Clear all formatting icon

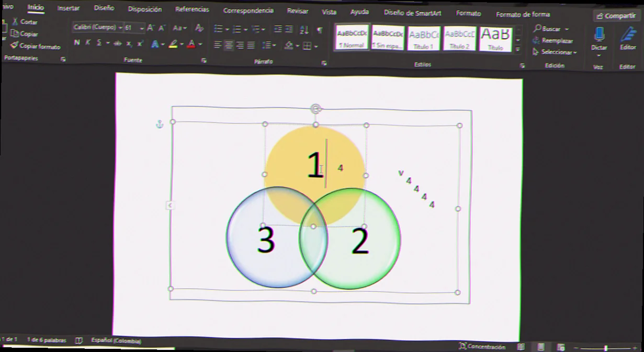(199, 28)
